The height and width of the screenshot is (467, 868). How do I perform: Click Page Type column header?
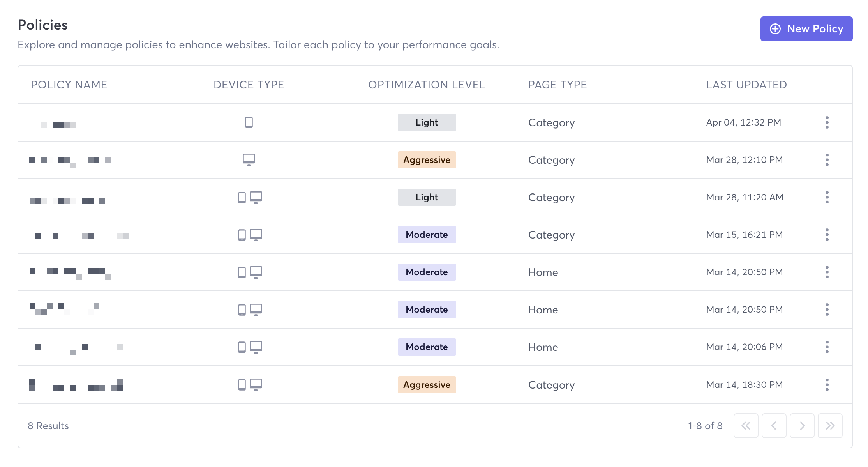pyautogui.click(x=557, y=85)
